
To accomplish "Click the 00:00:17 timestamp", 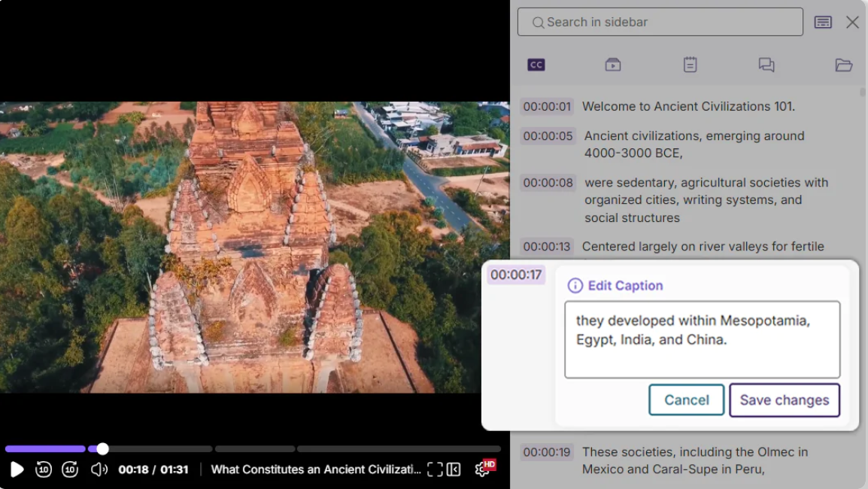I will (x=516, y=275).
